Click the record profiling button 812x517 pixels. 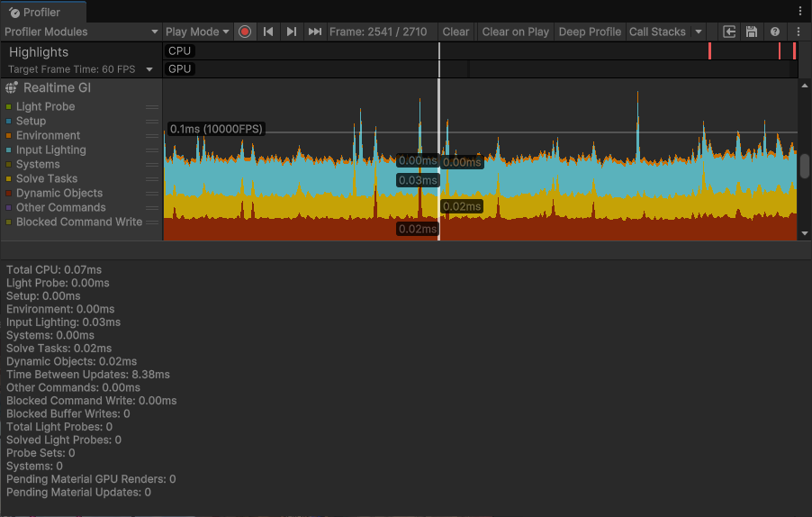tap(245, 32)
